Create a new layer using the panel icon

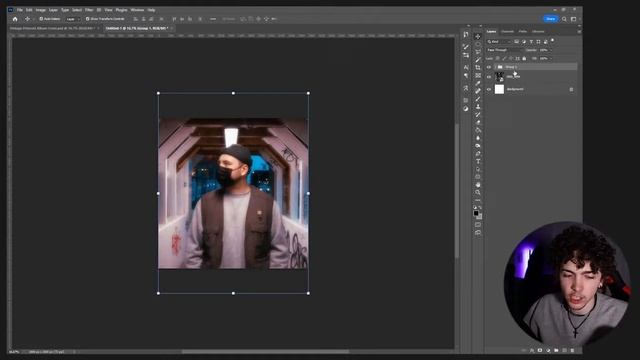click(564, 350)
